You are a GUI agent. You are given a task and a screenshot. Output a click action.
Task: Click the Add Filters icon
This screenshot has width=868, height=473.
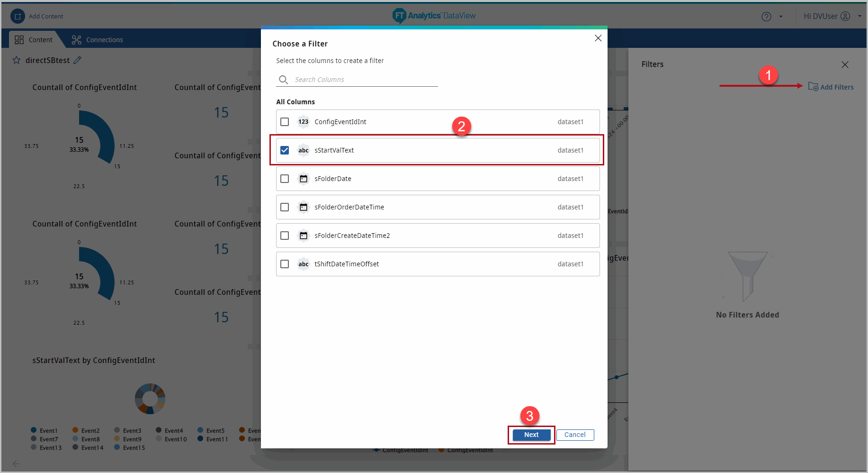tap(813, 87)
